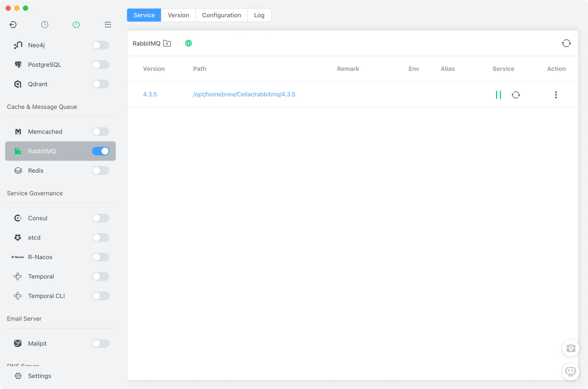Click the Redis stack icon
The image size is (588, 389).
click(x=18, y=171)
